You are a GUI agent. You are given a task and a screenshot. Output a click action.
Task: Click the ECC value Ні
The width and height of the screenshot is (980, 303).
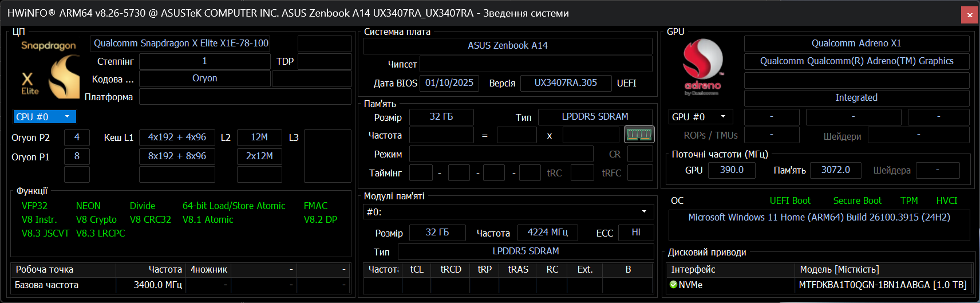(636, 233)
